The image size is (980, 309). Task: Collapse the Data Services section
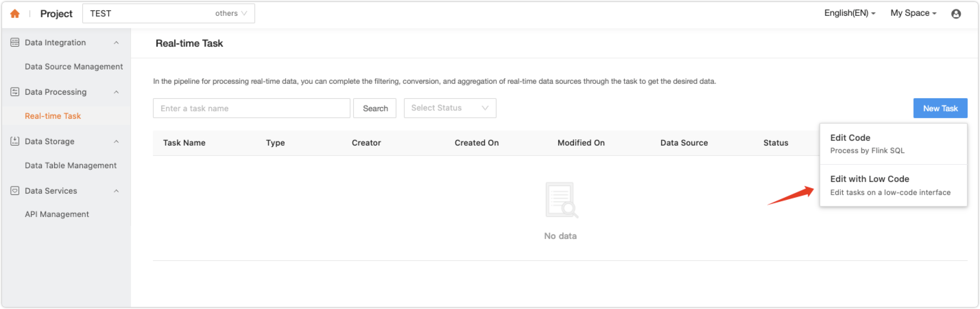pyautogui.click(x=116, y=191)
